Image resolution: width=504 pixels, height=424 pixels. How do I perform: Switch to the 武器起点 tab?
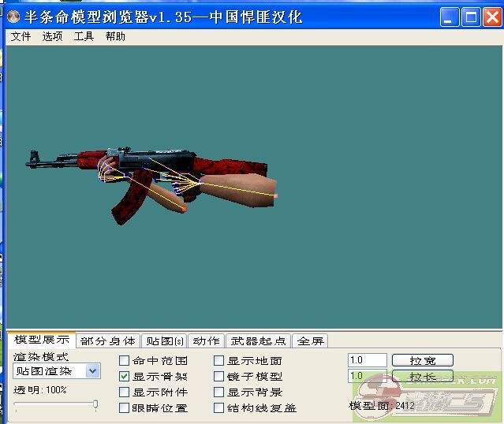(x=258, y=340)
